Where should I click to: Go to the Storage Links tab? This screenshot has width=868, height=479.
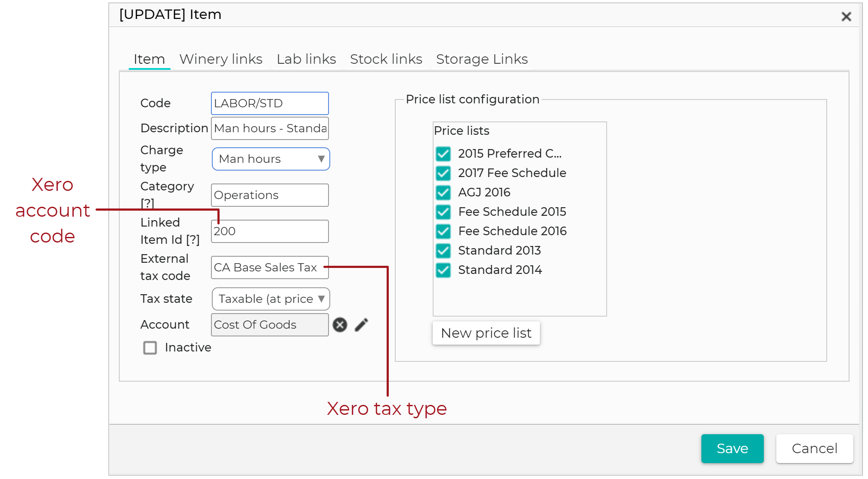point(482,59)
